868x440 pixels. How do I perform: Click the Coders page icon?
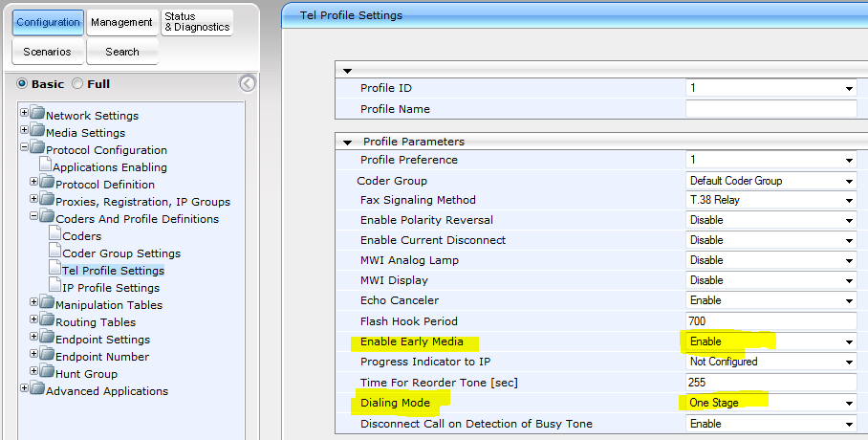pyautogui.click(x=54, y=232)
